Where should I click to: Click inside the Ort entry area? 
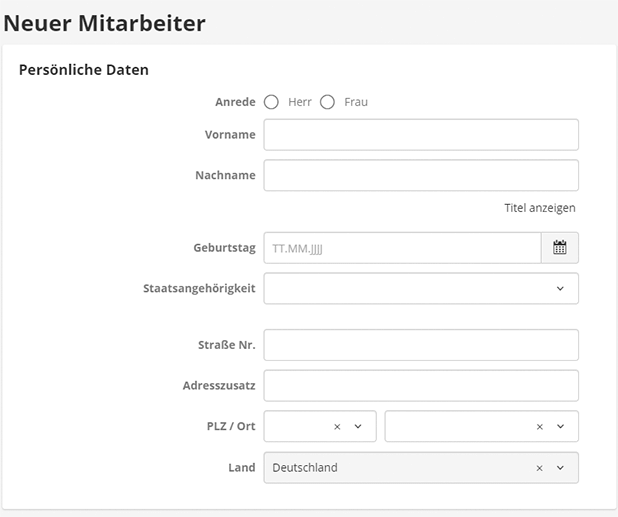pyautogui.click(x=457, y=426)
